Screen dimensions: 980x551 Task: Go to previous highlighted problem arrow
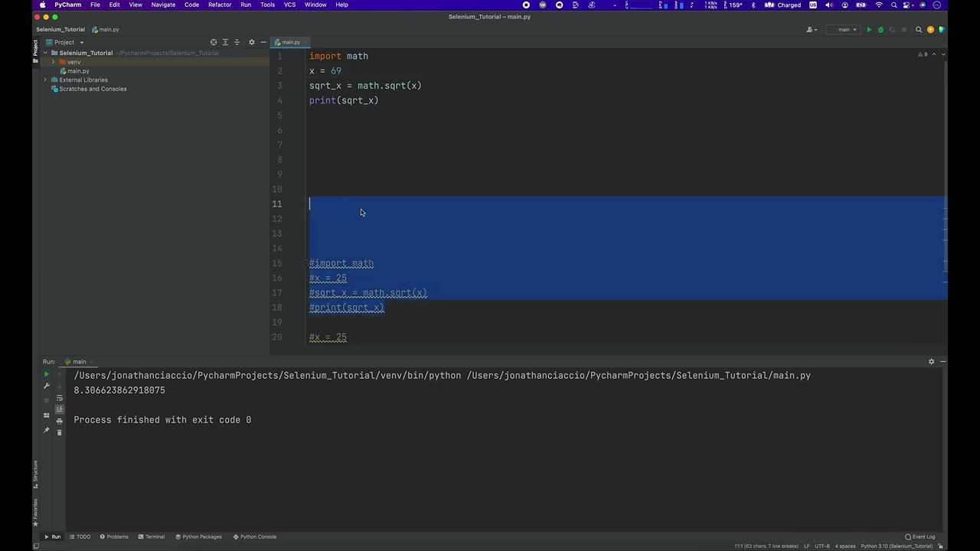click(935, 54)
